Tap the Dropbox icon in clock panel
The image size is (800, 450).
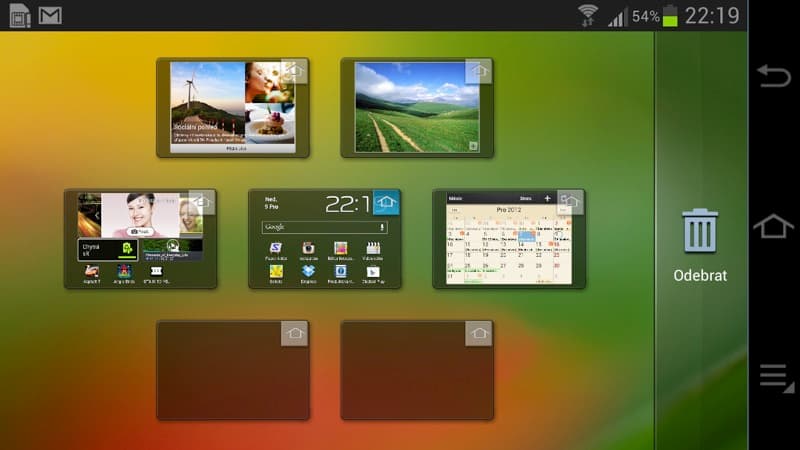tap(308, 271)
